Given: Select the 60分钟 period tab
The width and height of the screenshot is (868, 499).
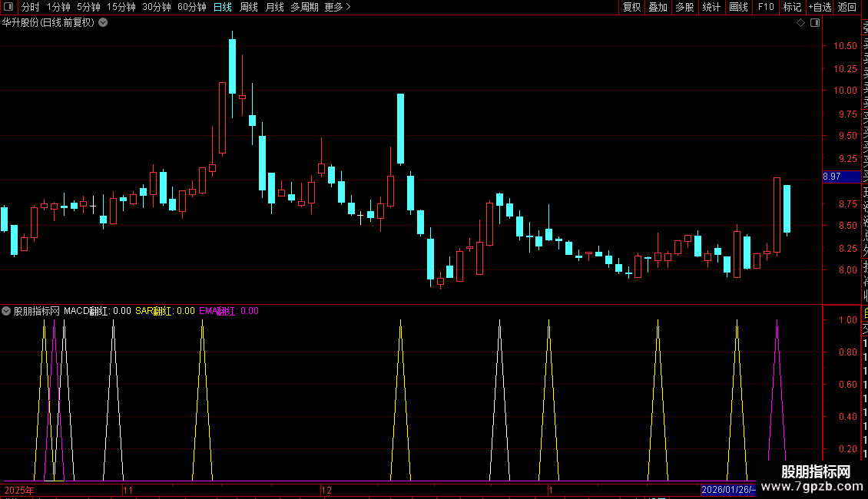Looking at the screenshot, I should coord(191,7).
